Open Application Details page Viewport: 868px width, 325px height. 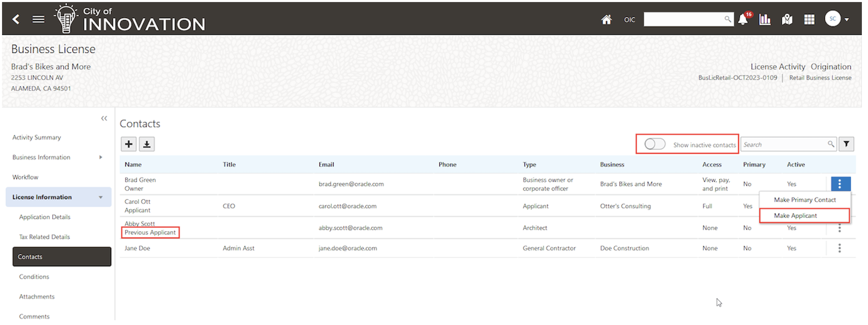45,217
